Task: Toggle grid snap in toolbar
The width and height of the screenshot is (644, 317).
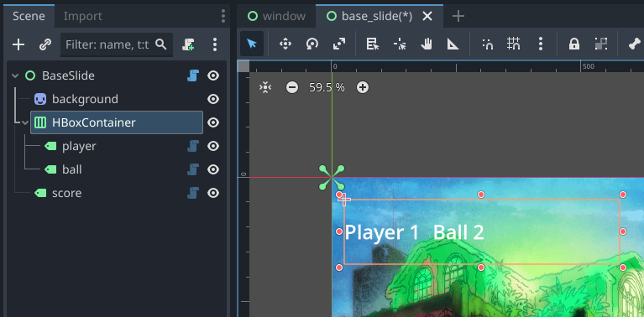Action: 513,44
